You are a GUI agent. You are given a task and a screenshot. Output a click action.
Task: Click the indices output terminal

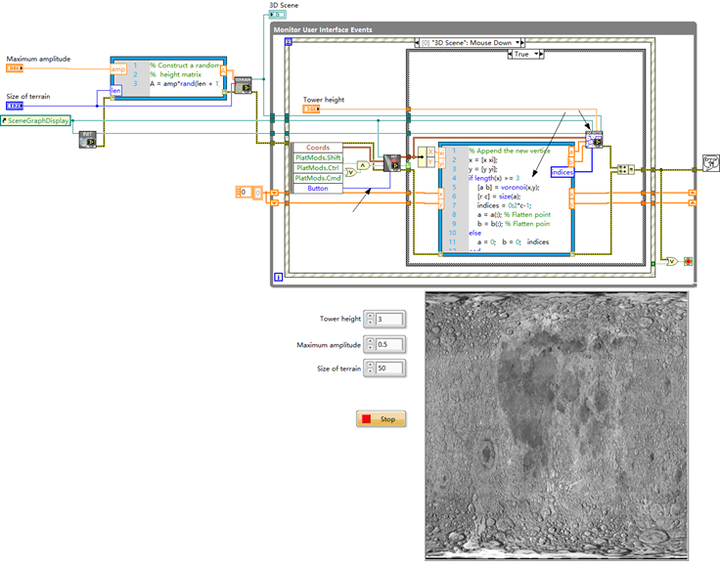(562, 172)
